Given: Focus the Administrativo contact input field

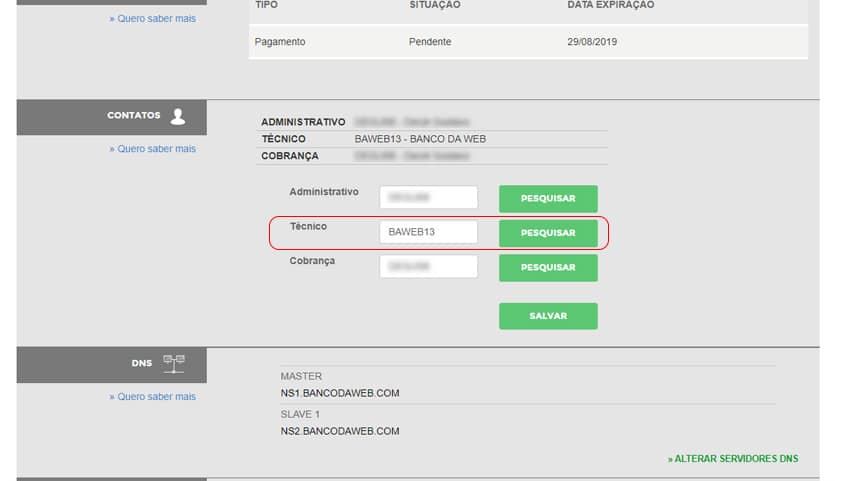Looking at the screenshot, I should [x=428, y=198].
